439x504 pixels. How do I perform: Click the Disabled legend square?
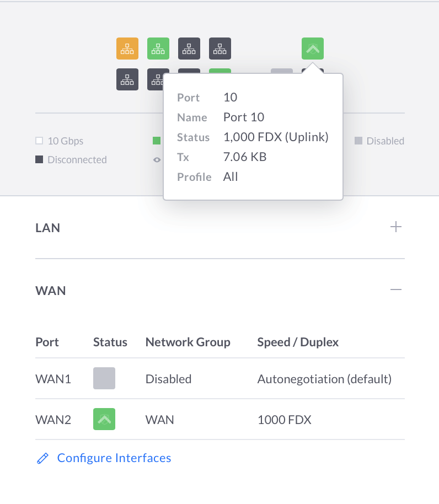[x=358, y=141]
